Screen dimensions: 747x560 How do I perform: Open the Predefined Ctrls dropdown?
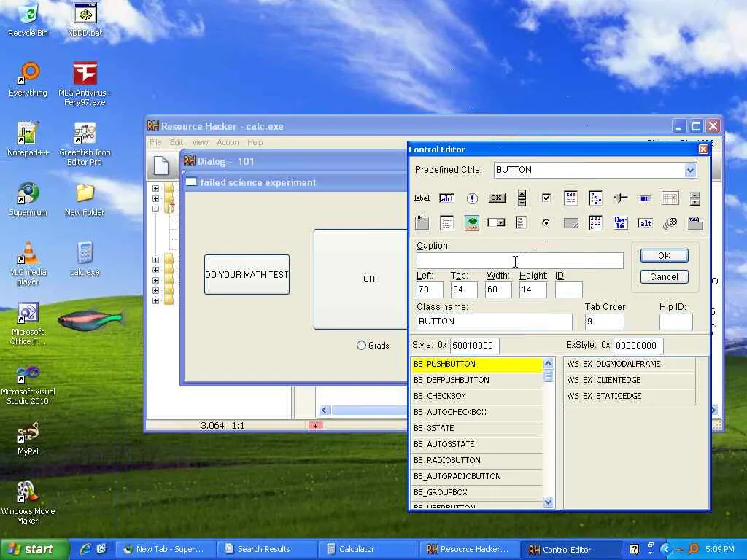tap(690, 170)
